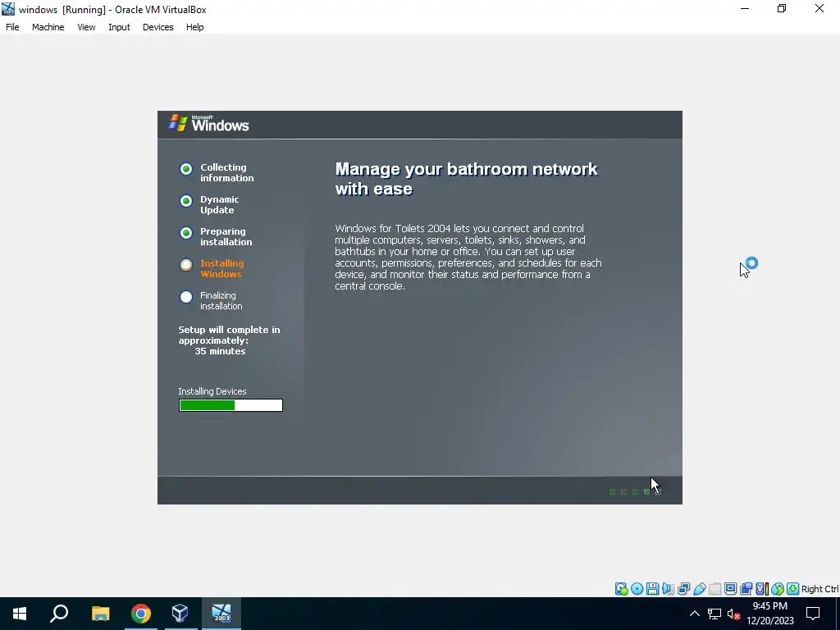Screen dimensions: 840x630
Task: Click the Installing Devices progress bar
Action: point(231,405)
